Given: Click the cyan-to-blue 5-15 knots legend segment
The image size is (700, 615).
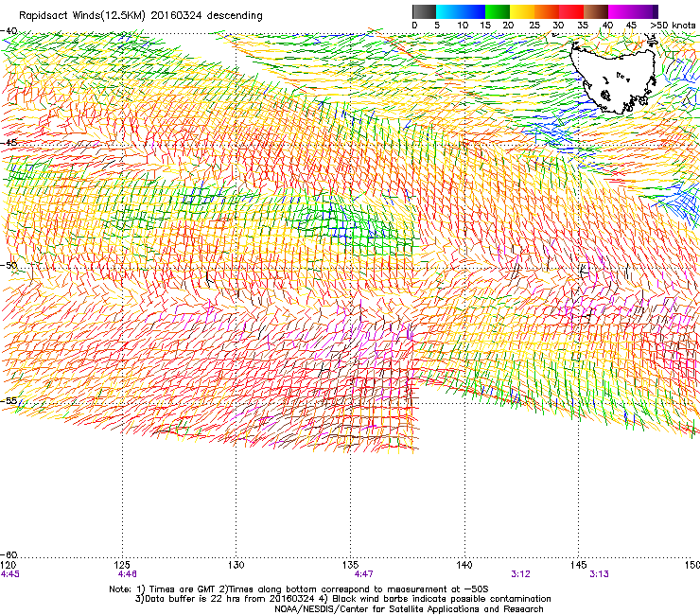Looking at the screenshot, I should (x=461, y=11).
